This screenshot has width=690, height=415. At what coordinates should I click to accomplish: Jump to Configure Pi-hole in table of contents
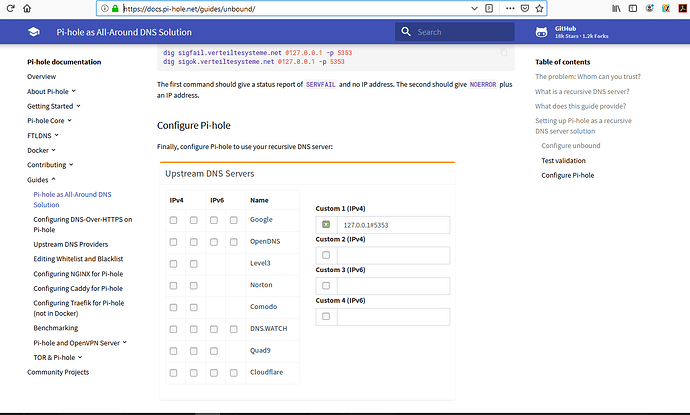coord(568,175)
